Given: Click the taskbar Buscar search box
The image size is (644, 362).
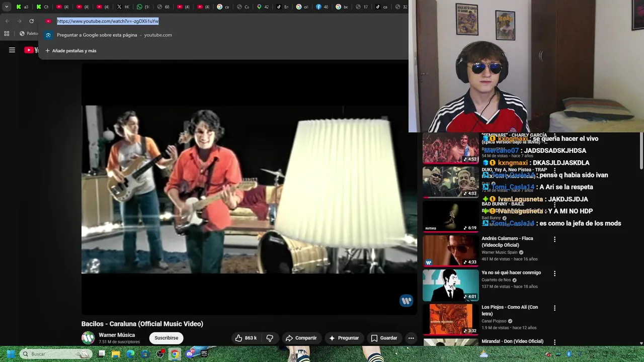Looking at the screenshot, I should pos(56,354).
